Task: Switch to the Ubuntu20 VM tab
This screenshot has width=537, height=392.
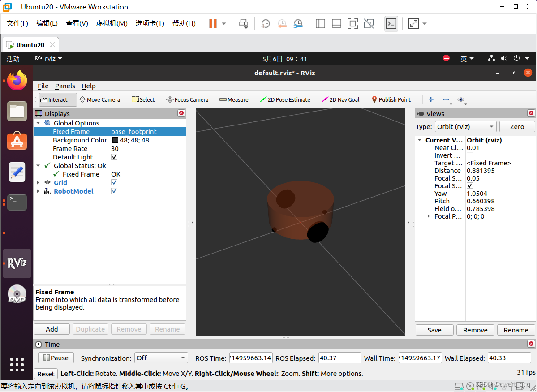Action: pyautogui.click(x=30, y=45)
